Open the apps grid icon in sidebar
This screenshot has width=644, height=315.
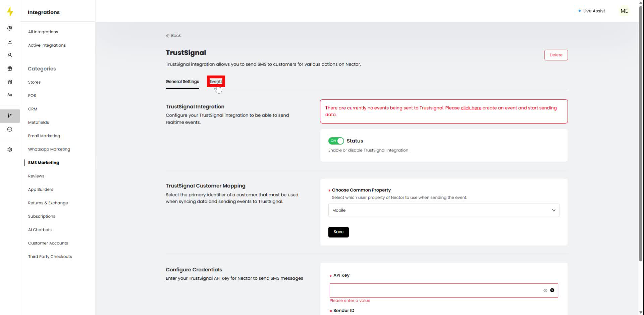pyautogui.click(x=10, y=82)
